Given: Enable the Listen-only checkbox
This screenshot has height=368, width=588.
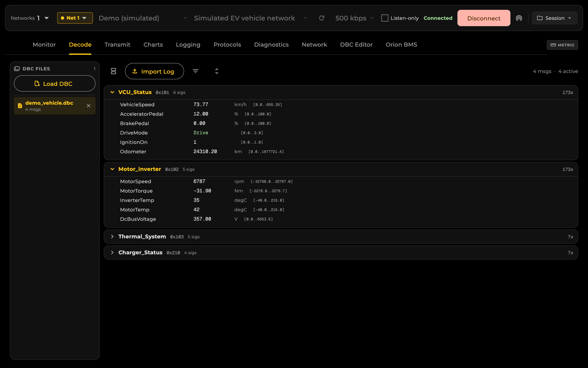Looking at the screenshot, I should point(385,18).
